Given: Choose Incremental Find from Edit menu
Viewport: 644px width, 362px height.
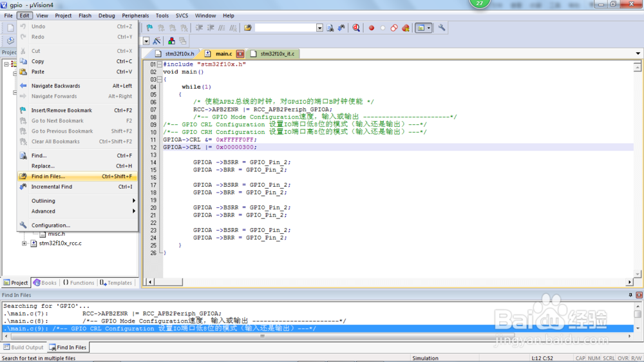Looking at the screenshot, I should point(78,187).
